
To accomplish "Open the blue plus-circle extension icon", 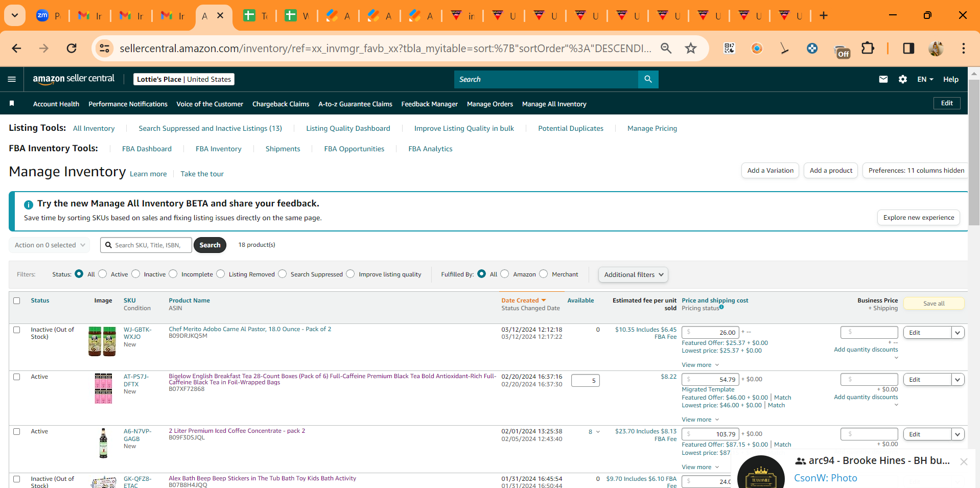I will pyautogui.click(x=812, y=48).
